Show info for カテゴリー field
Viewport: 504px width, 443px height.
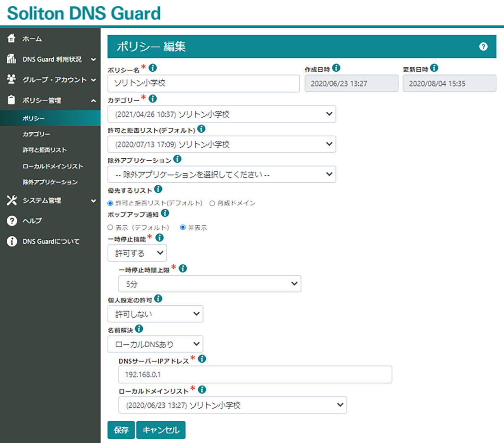[x=153, y=98]
